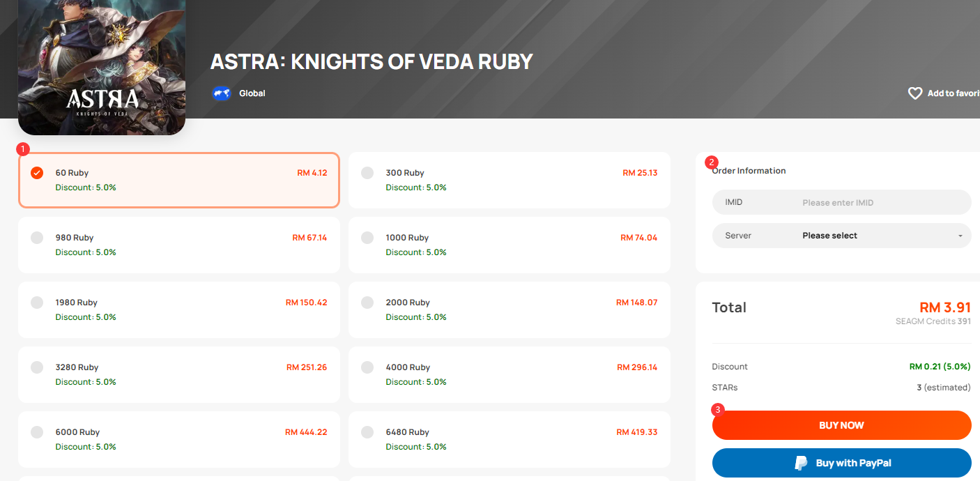
Task: Click Buy with PayPal button
Action: click(x=842, y=463)
